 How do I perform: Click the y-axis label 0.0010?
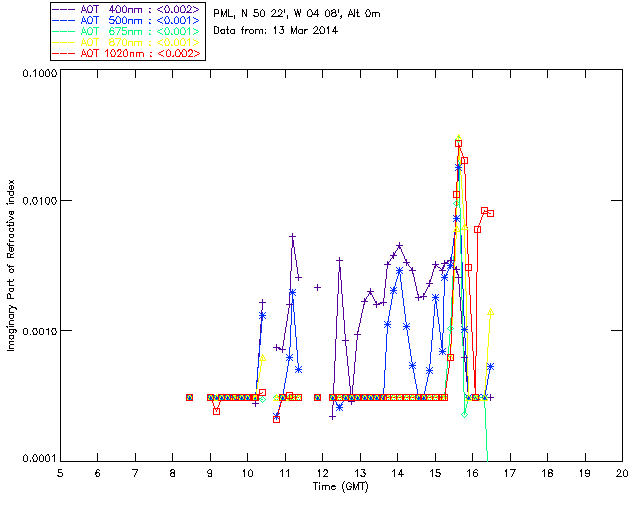[39, 331]
